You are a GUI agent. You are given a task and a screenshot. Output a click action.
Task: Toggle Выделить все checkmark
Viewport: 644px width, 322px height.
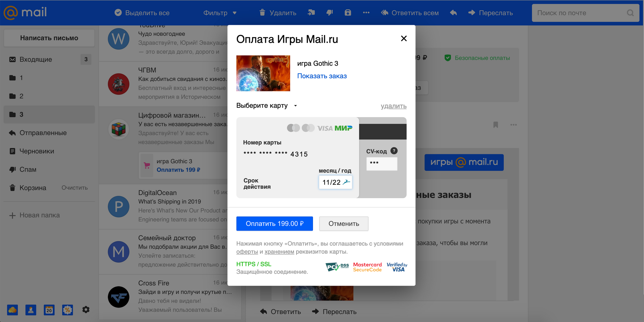click(x=118, y=13)
